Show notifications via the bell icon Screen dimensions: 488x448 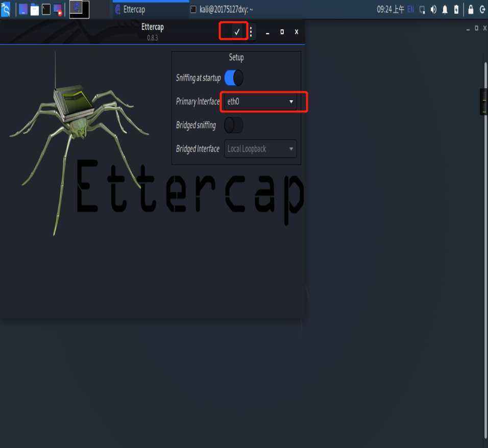pos(445,10)
